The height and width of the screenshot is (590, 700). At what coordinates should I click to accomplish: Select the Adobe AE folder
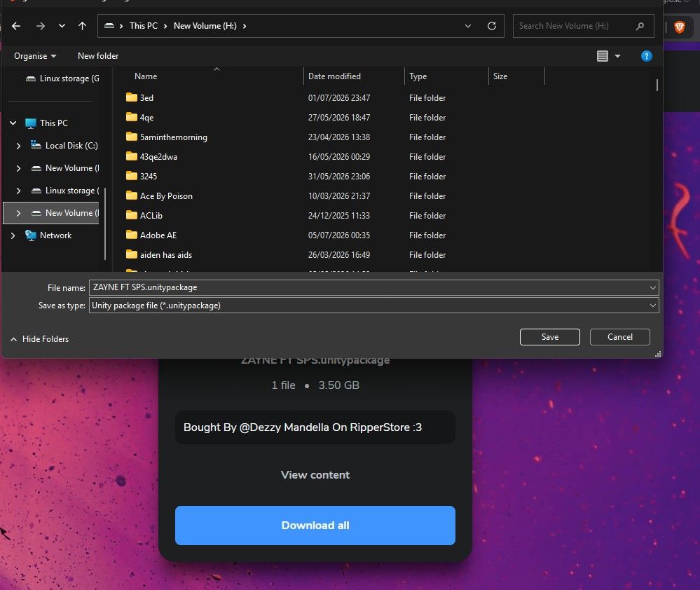[151, 235]
